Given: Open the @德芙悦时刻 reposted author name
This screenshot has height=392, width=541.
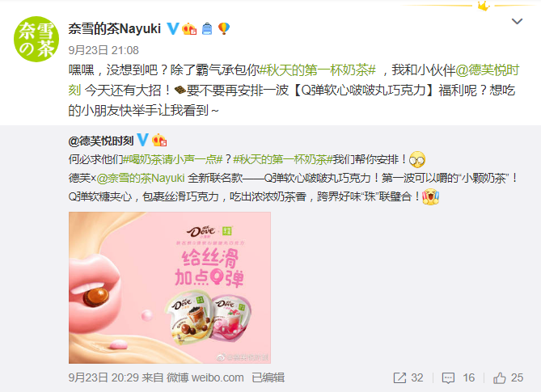Looking at the screenshot, I should 101,141.
